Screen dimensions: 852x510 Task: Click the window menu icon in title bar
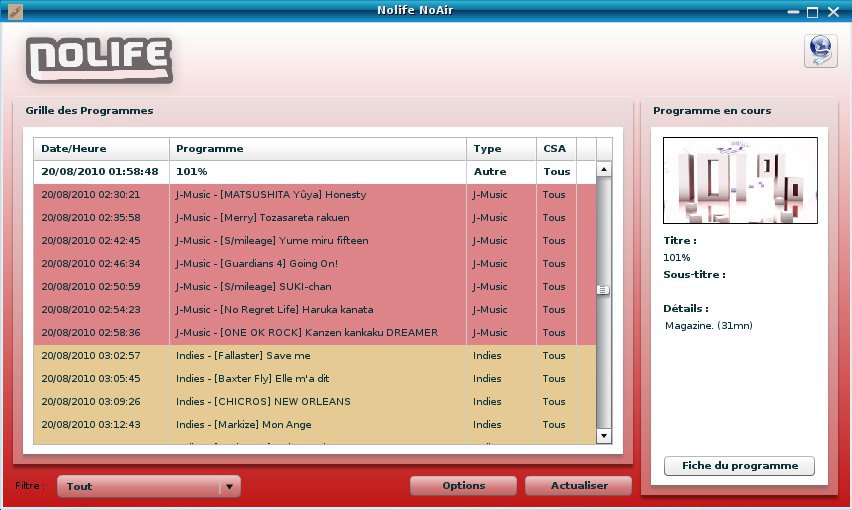point(14,12)
